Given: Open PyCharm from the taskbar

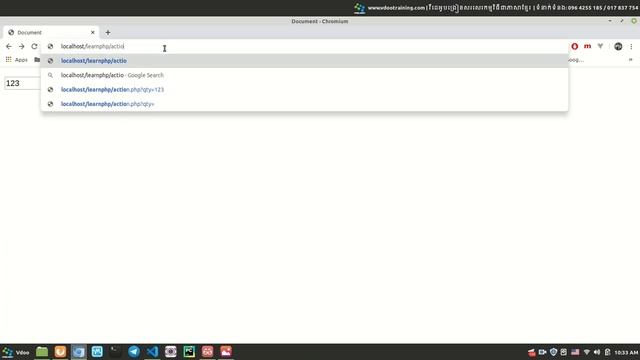Looking at the screenshot, I should pyautogui.click(x=189, y=352).
